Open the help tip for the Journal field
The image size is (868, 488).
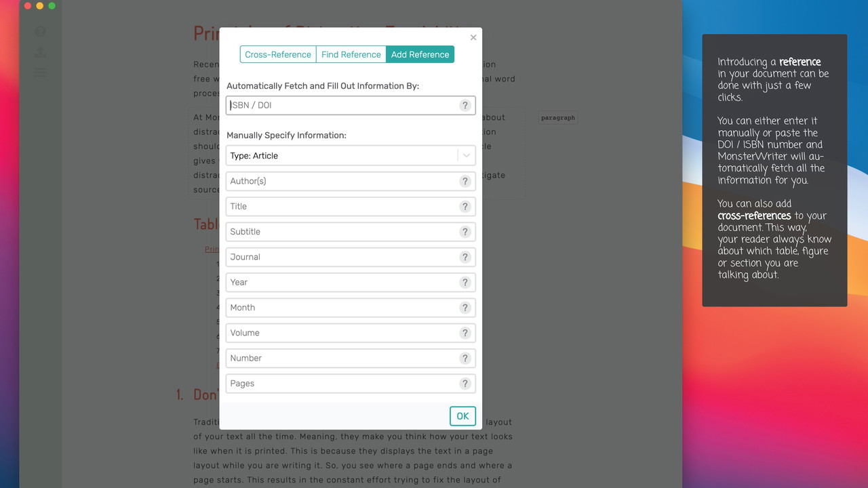[465, 257]
